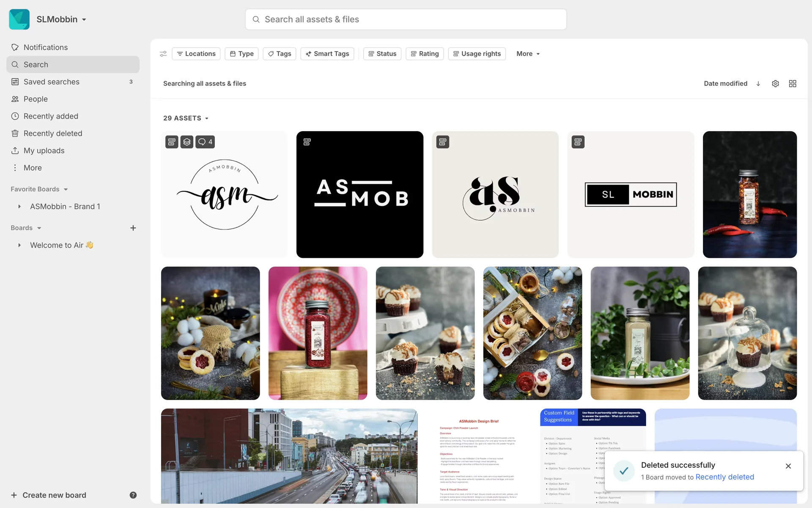Click the search all assets field

click(406, 19)
